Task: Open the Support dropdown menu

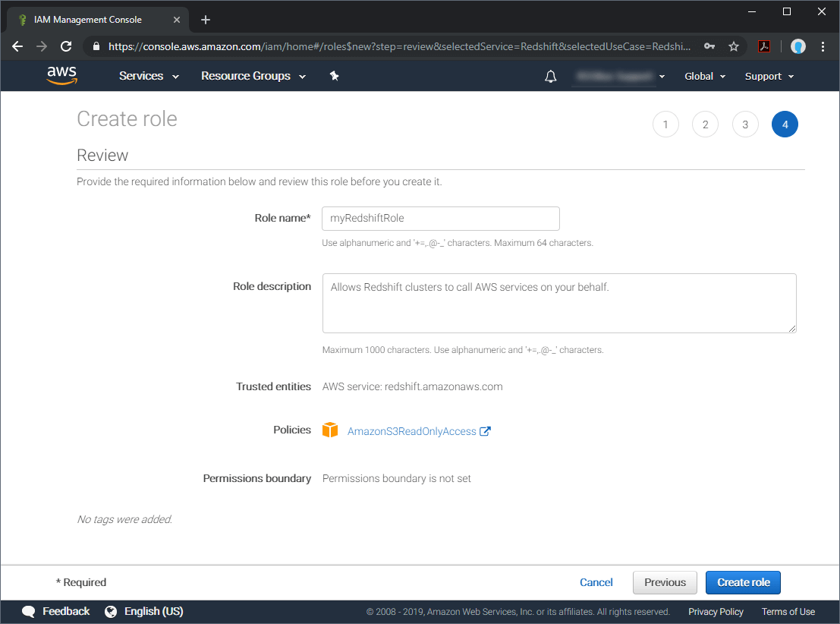Action: click(769, 76)
